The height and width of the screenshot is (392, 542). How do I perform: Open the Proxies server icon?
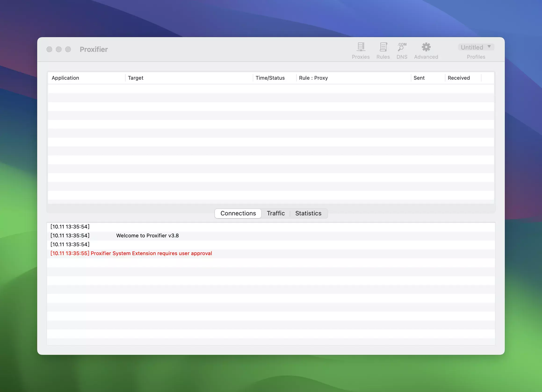pos(361,47)
